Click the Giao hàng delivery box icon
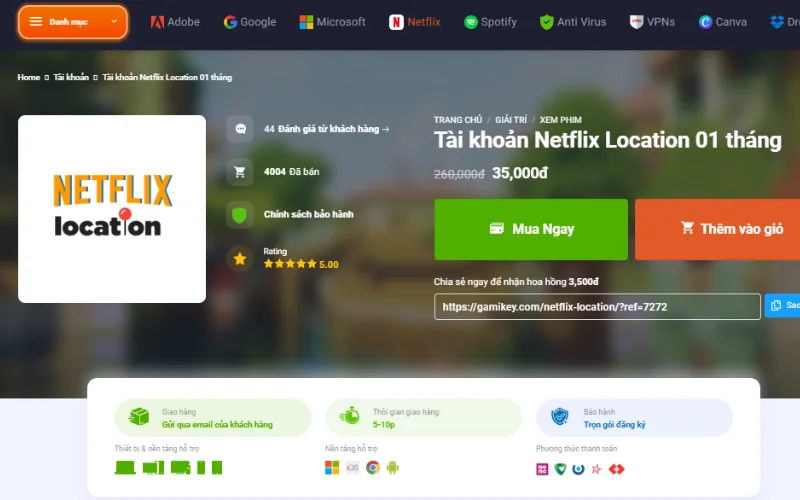The height and width of the screenshot is (500, 800). coord(139,417)
